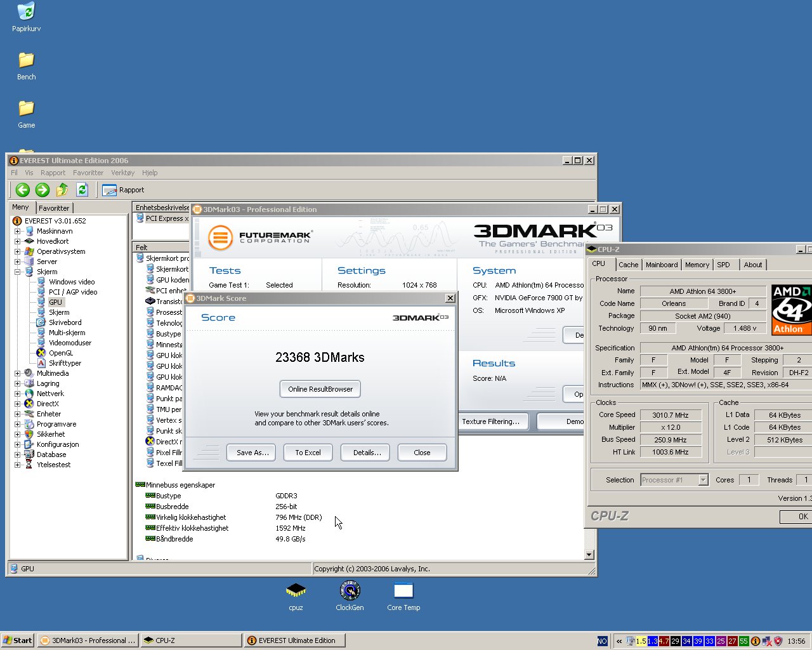This screenshot has height=650, width=812.
Task: Click the Refresh icon in EVEREST toolbar
Action: (x=82, y=189)
